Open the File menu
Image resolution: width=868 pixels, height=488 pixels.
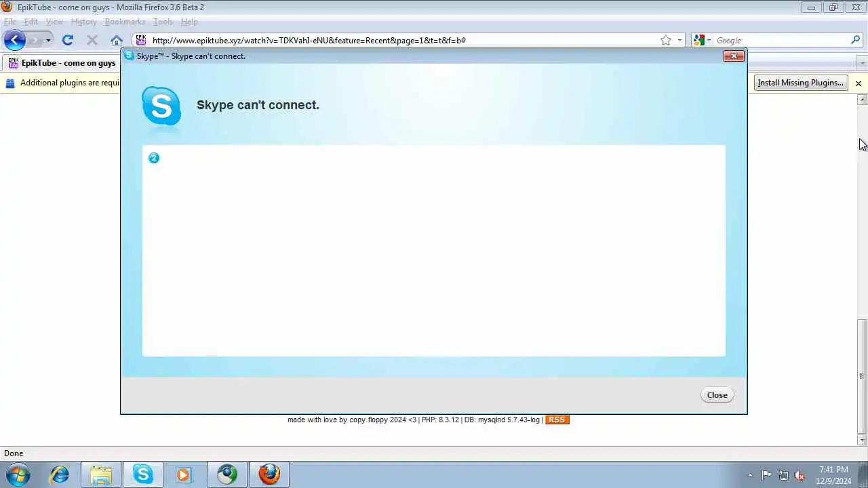[10, 22]
